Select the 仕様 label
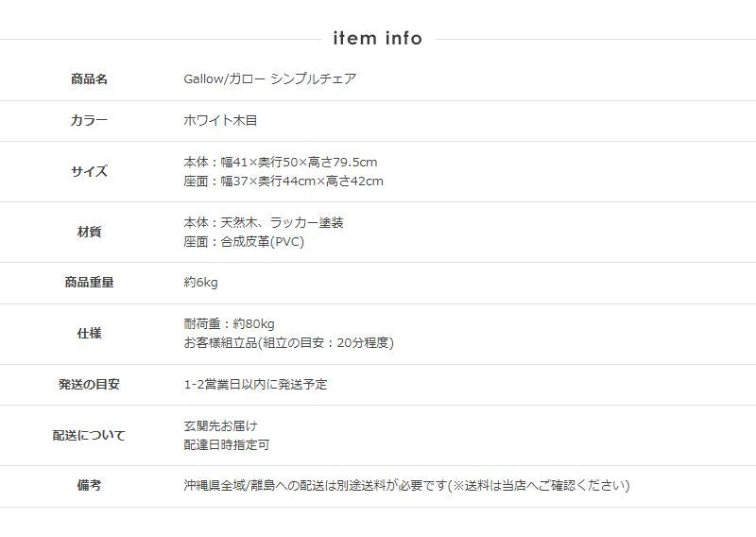 (x=89, y=334)
